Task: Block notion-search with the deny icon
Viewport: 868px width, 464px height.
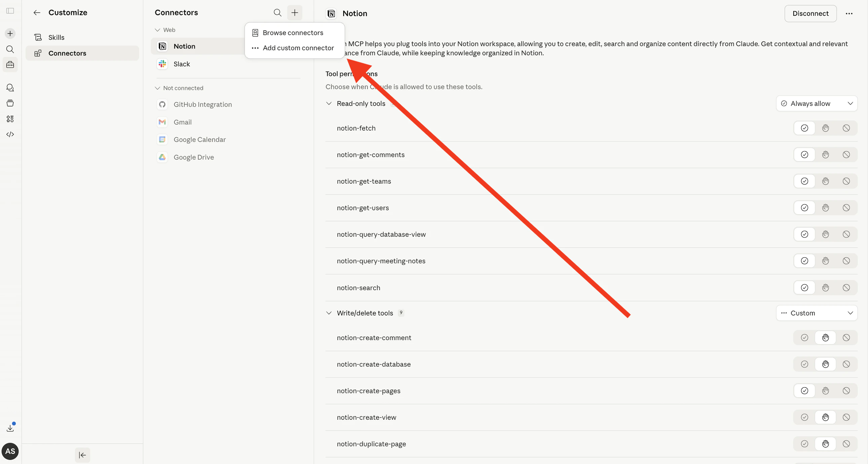Action: pos(846,287)
